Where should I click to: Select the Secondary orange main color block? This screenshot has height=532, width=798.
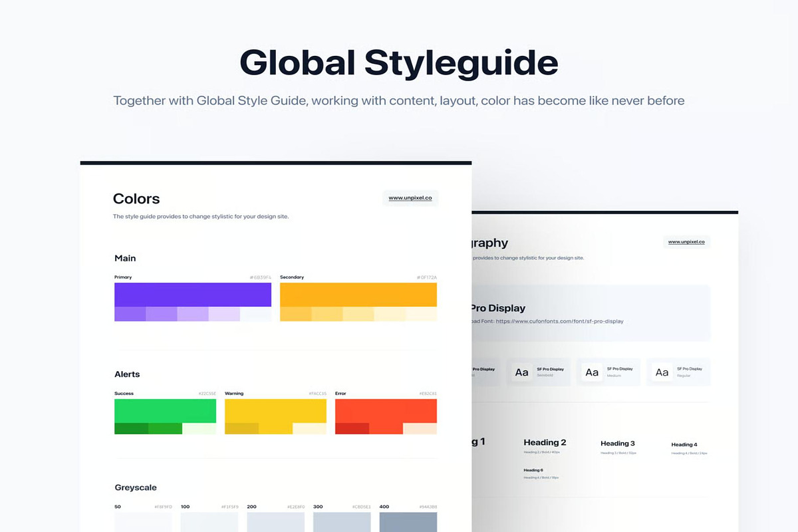click(358, 295)
